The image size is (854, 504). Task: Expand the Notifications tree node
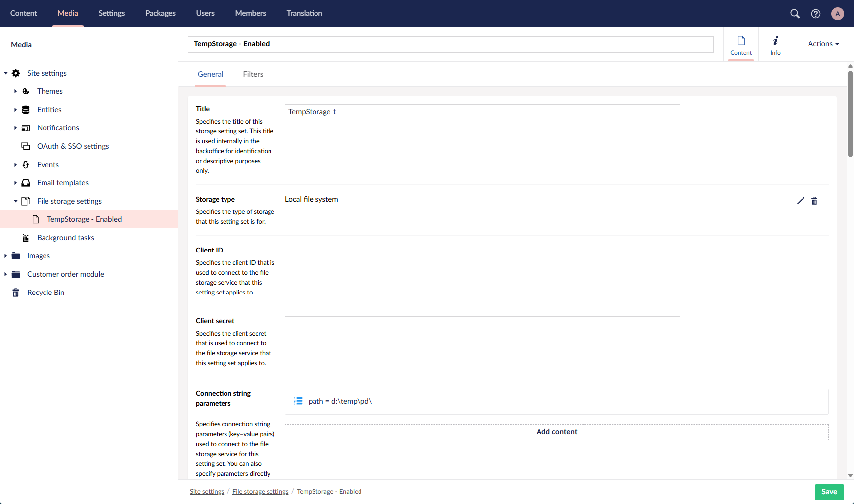pos(15,128)
